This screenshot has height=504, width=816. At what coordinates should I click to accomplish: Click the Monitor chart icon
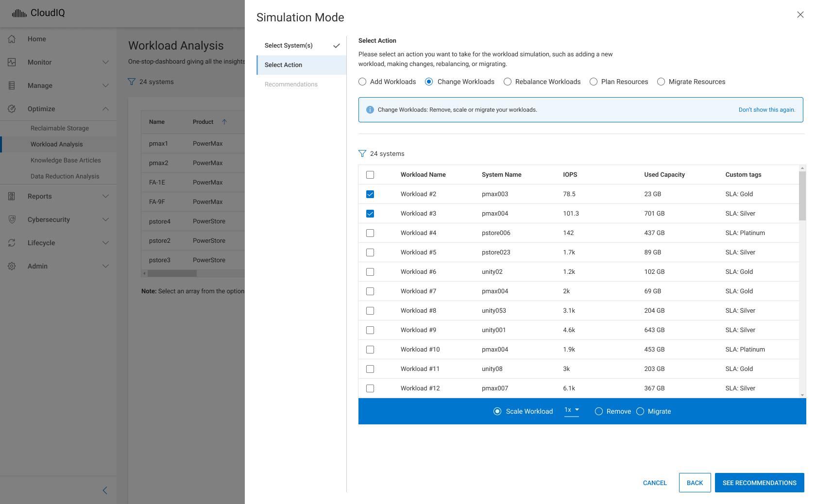[x=12, y=62]
